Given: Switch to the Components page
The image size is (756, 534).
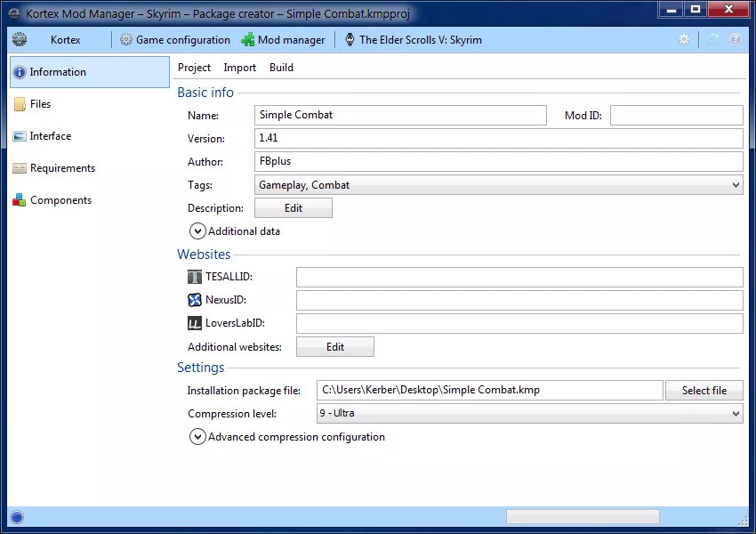Looking at the screenshot, I should [90, 200].
